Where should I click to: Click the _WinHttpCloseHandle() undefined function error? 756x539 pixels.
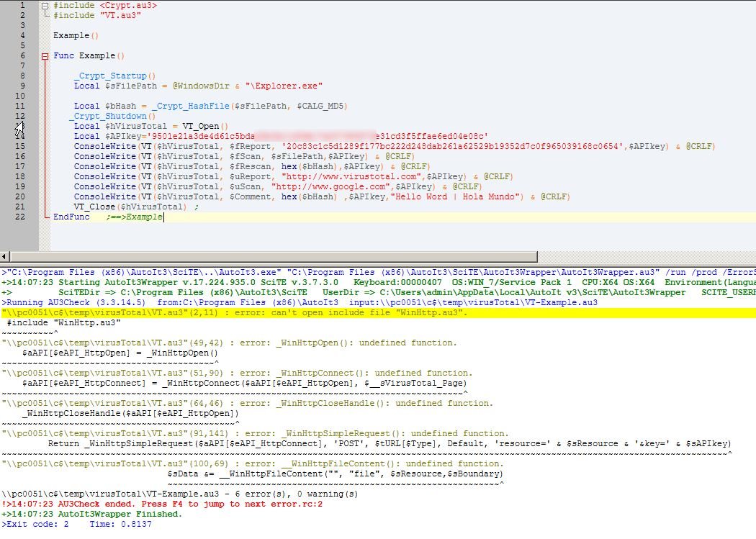click(x=248, y=403)
